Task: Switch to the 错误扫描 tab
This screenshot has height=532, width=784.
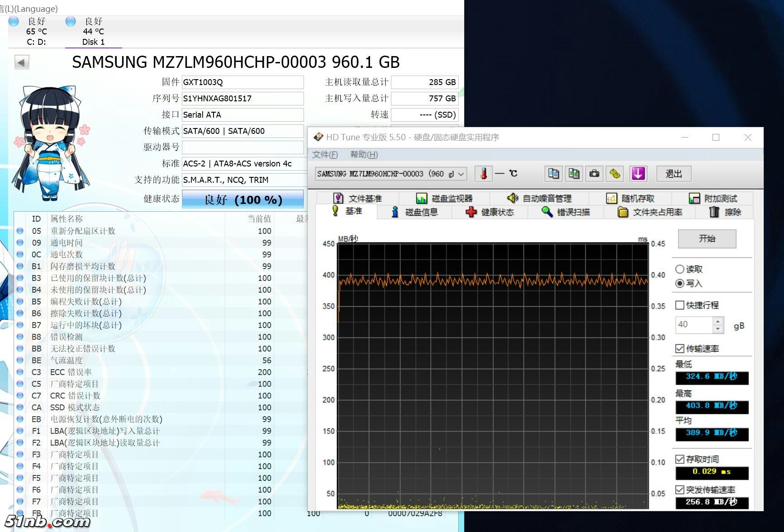Action: pyautogui.click(x=565, y=212)
